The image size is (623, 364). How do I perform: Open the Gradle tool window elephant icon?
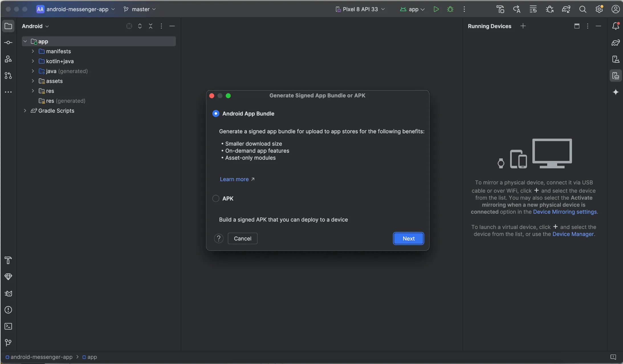[616, 42]
